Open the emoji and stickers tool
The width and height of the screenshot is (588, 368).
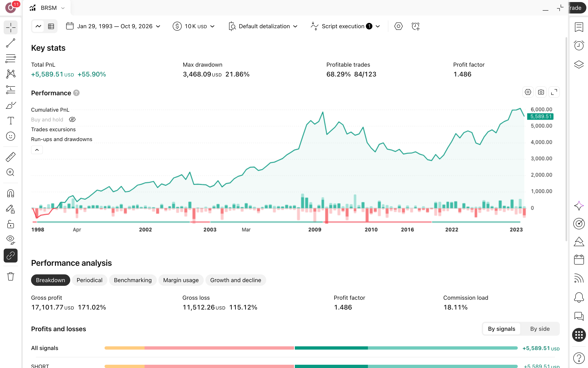click(11, 136)
